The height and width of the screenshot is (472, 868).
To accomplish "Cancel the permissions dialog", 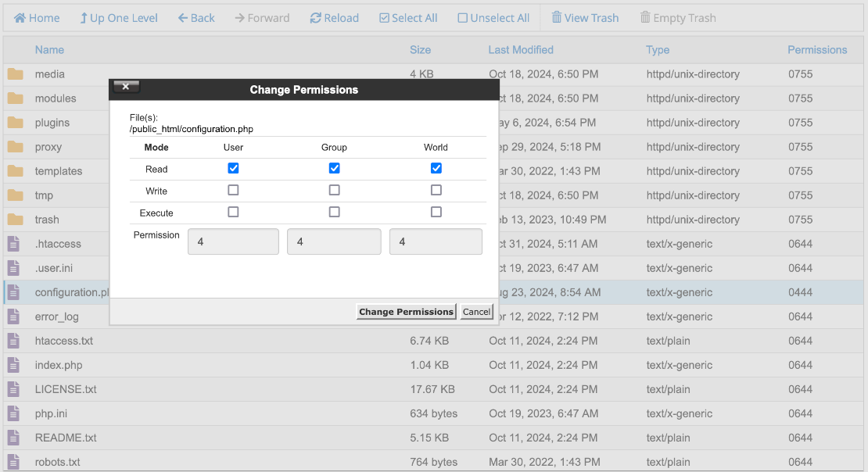I will [x=476, y=311].
